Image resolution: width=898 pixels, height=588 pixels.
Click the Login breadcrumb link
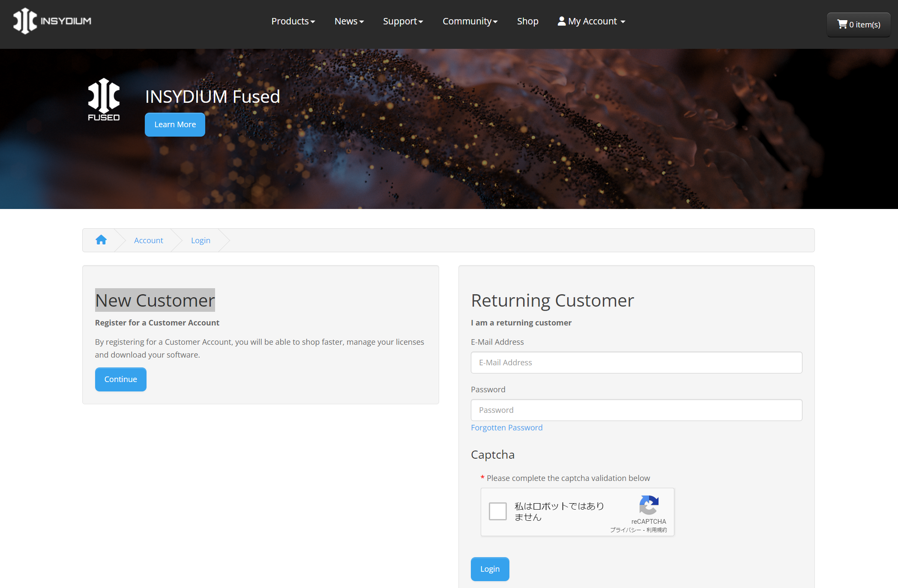(x=201, y=240)
